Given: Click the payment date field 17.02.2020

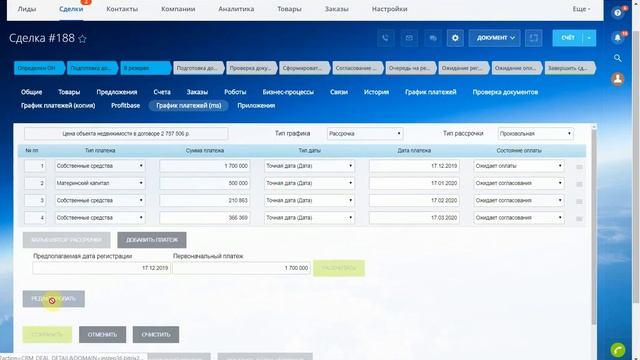Looking at the screenshot, I should pos(414,200).
